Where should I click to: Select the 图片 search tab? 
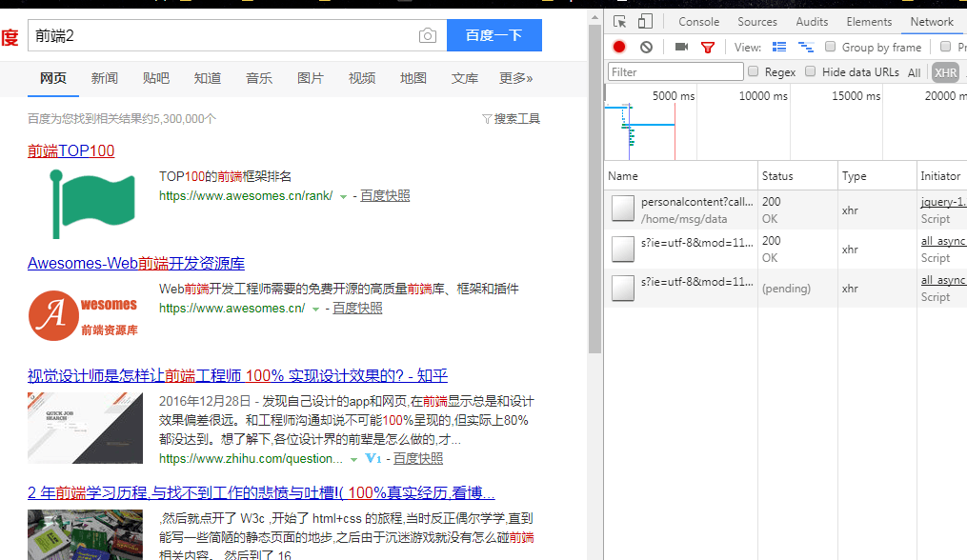click(x=311, y=78)
